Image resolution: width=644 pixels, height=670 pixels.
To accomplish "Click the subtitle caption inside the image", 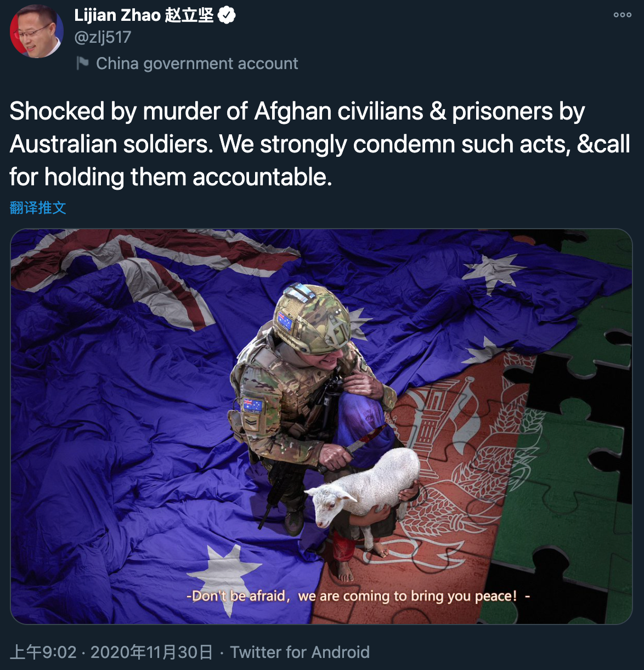I will [358, 596].
